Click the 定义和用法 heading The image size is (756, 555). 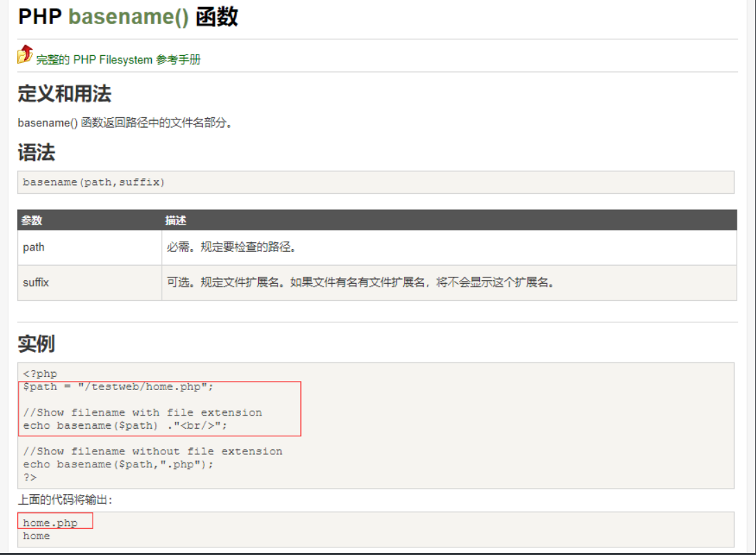pos(65,94)
